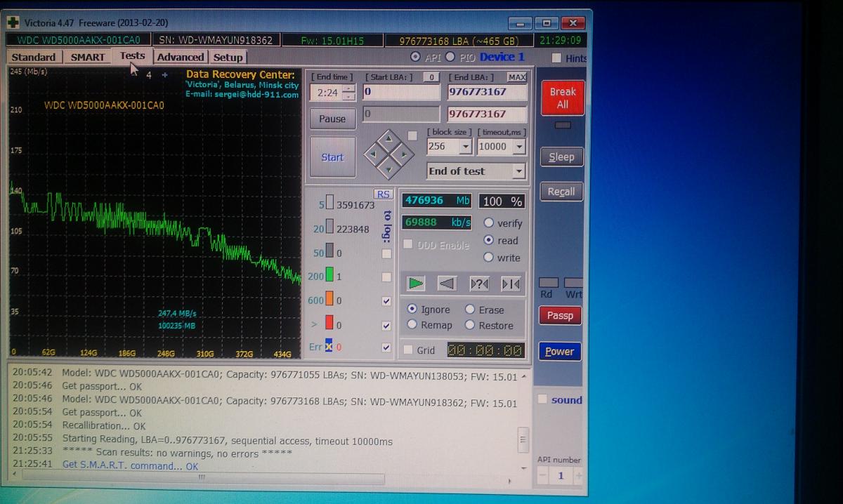Screen dimensions: 843x504
Task: Click the RS button above the block counters
Action: coord(383,194)
